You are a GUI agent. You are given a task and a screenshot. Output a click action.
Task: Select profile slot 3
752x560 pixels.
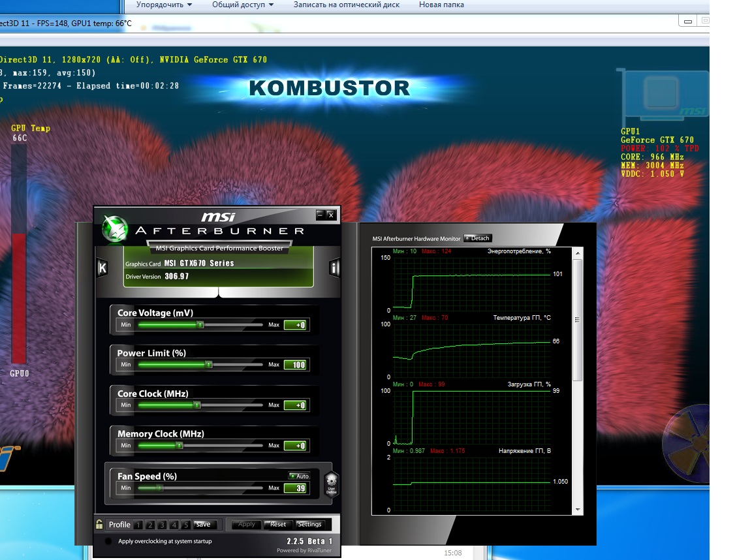pos(162,525)
